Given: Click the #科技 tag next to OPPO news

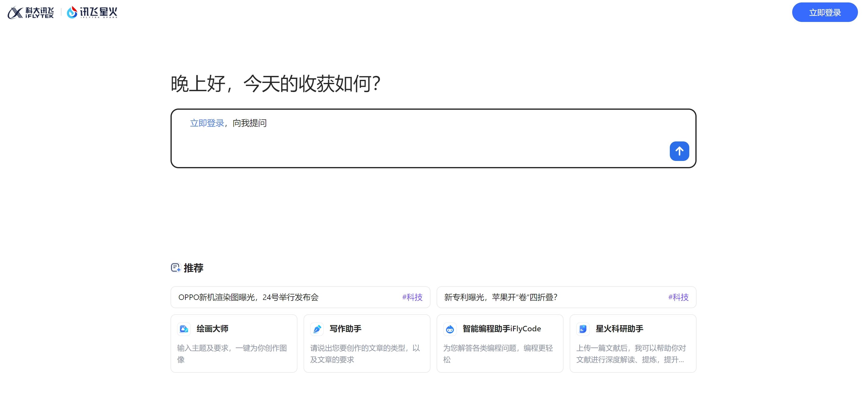Looking at the screenshot, I should (413, 297).
